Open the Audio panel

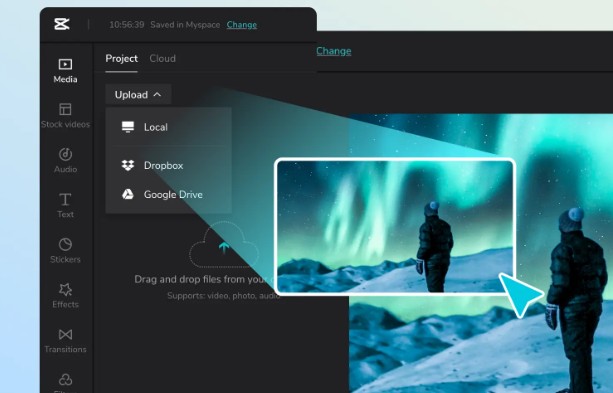65,160
